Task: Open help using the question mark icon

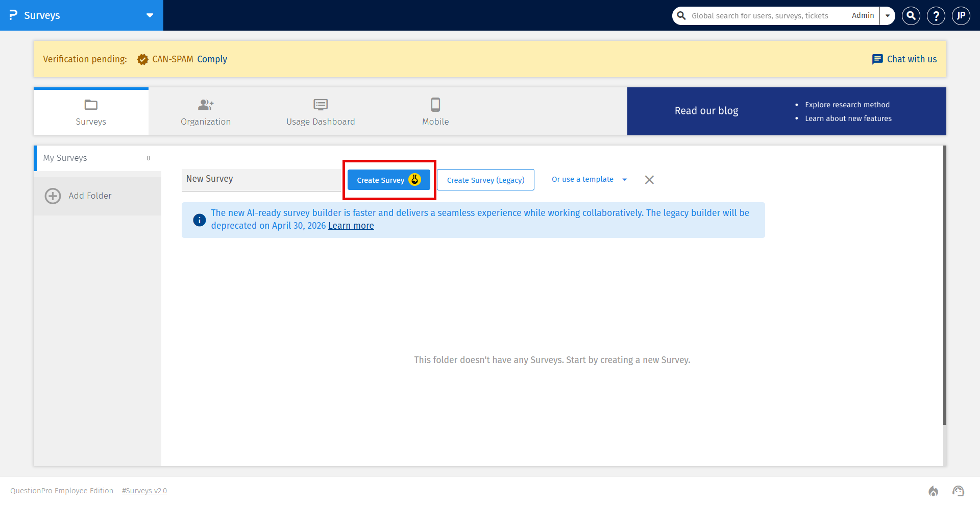Action: 936,15
